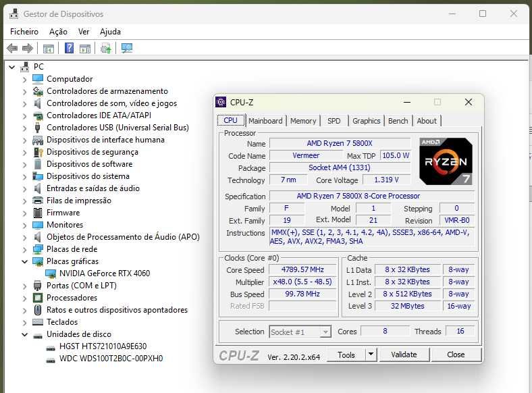The width and height of the screenshot is (532, 393).
Task: Close CPU-Z with the X button
Action: 469,102
